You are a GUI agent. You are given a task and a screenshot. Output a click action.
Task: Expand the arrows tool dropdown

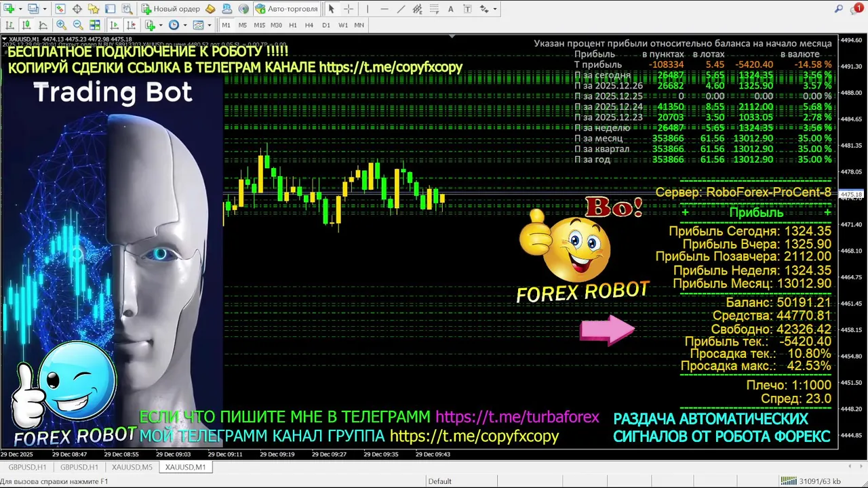click(x=495, y=9)
